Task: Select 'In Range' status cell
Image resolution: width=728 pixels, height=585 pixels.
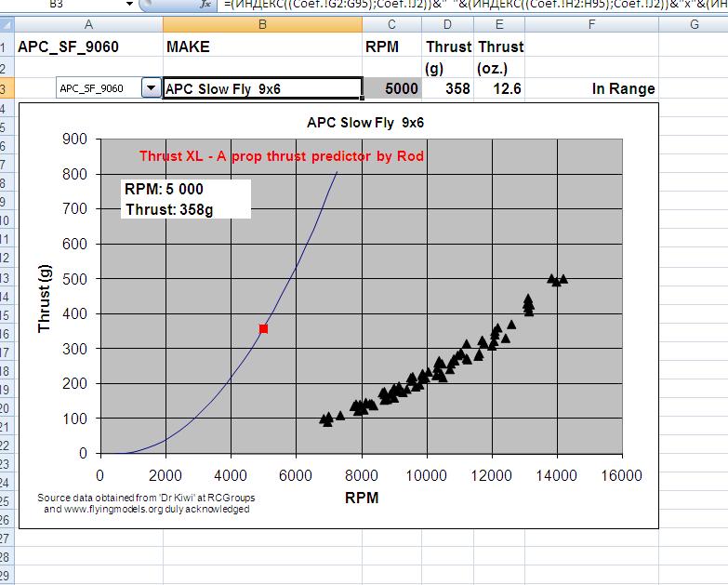Action: [591, 88]
